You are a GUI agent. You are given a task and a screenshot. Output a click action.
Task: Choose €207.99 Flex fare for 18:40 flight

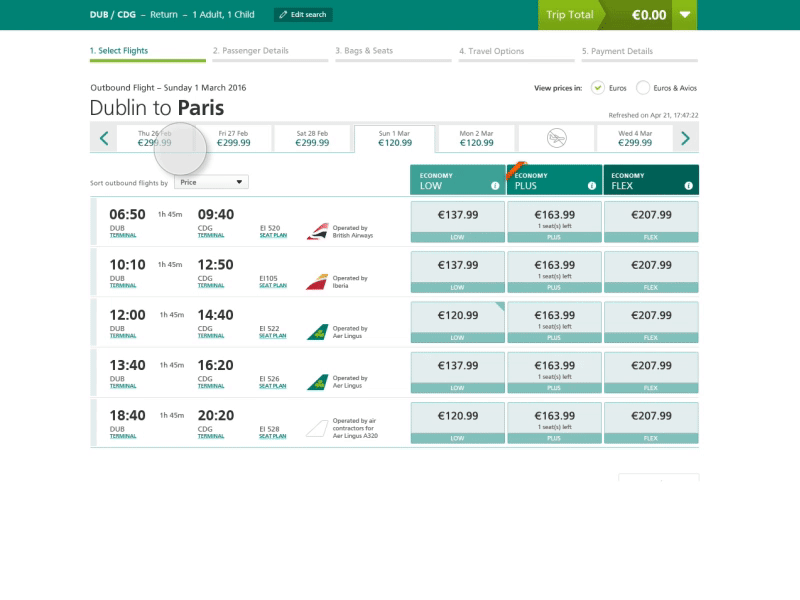click(651, 423)
